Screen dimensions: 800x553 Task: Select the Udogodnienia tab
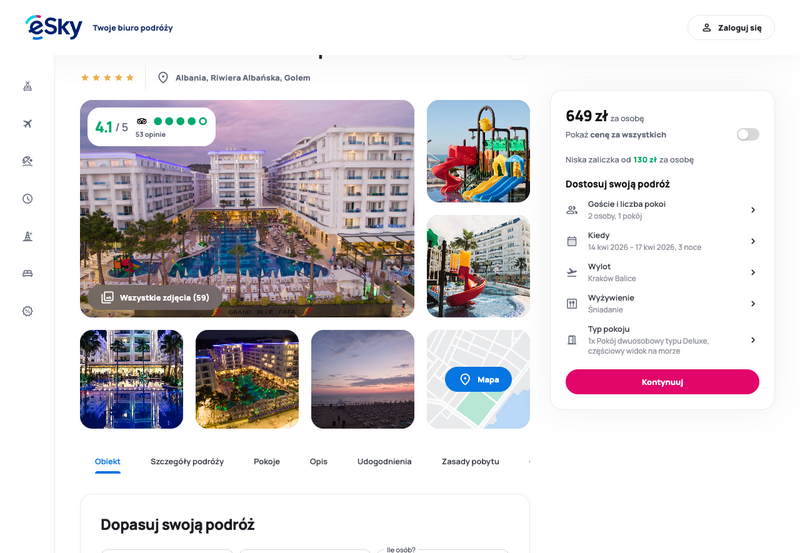(x=384, y=461)
